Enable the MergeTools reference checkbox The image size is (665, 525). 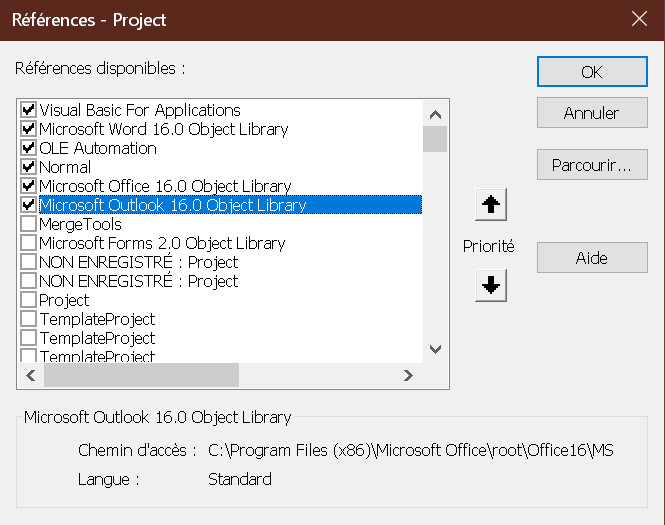[x=28, y=224]
